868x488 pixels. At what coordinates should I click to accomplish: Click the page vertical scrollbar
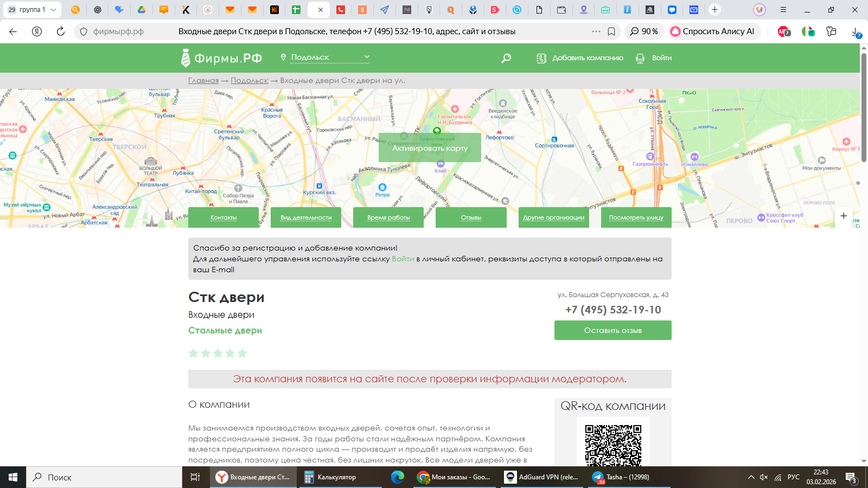click(x=864, y=107)
